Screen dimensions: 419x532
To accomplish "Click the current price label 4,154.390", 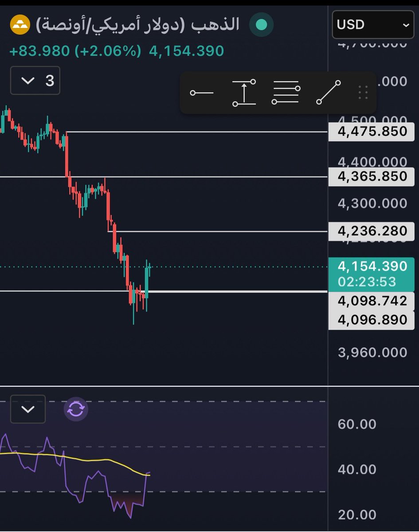I will point(372,266).
